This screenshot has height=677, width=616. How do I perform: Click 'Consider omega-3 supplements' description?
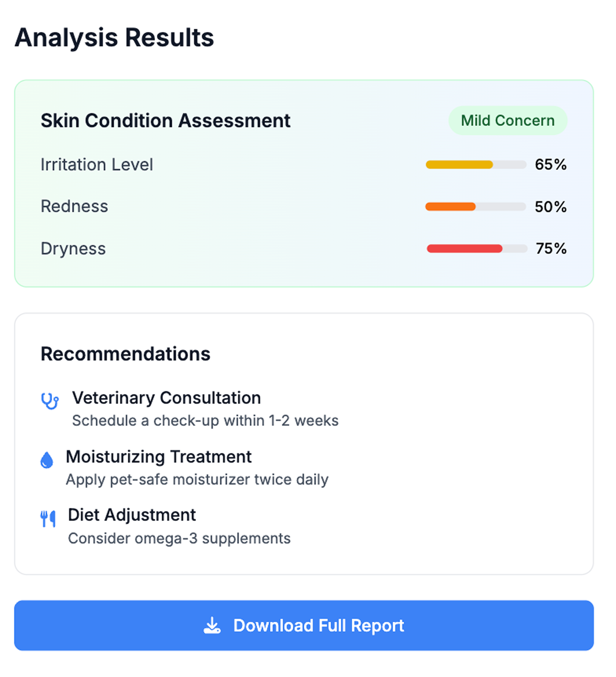coord(179,538)
